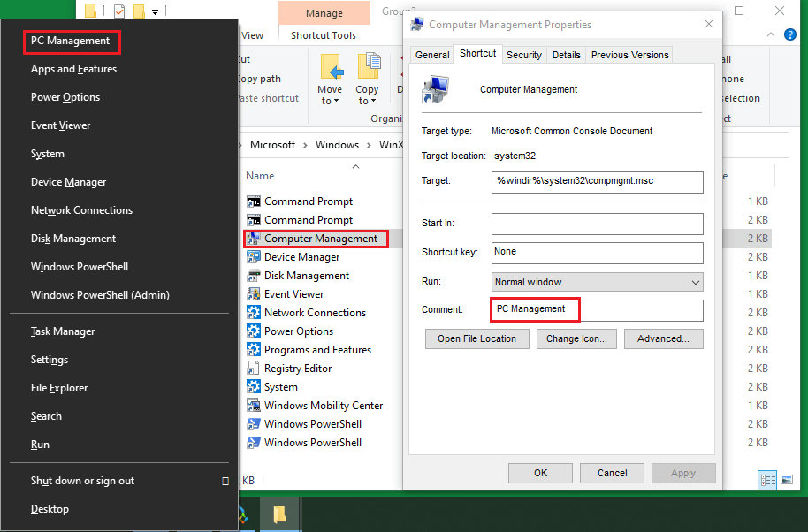
Task: Choose Task Manager in Win+X menu
Action: pyautogui.click(x=63, y=331)
